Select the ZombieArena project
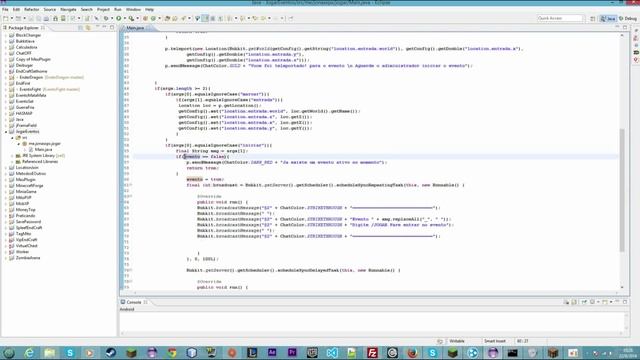Screen dimensions: 640x360 (x=28, y=258)
